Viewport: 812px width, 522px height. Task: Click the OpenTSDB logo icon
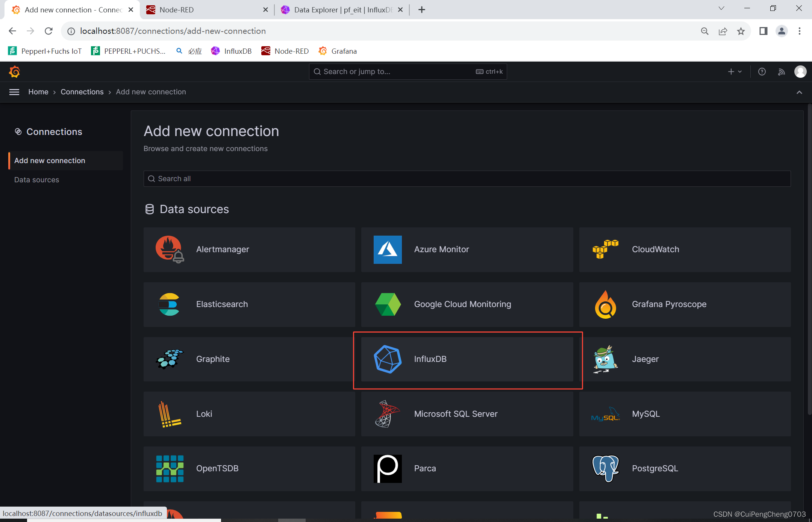pos(170,469)
